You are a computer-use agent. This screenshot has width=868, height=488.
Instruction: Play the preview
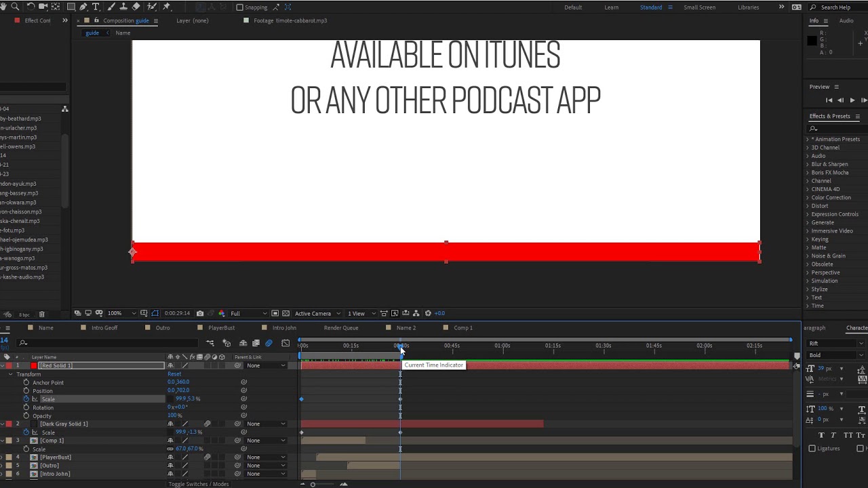tap(852, 100)
